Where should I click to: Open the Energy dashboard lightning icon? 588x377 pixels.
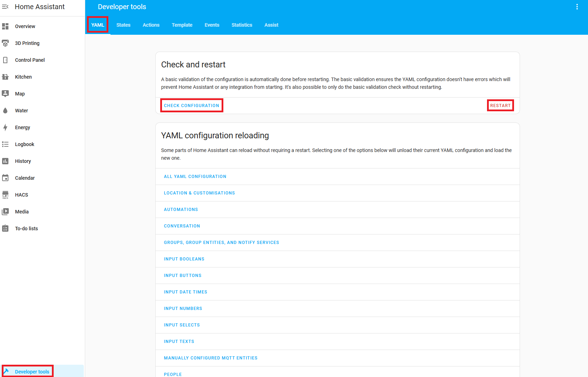[x=5, y=127]
